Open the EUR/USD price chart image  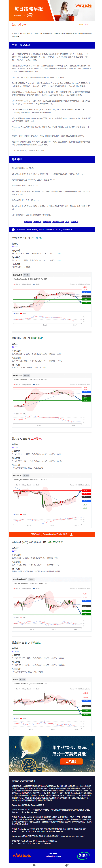(x=52, y=300)
